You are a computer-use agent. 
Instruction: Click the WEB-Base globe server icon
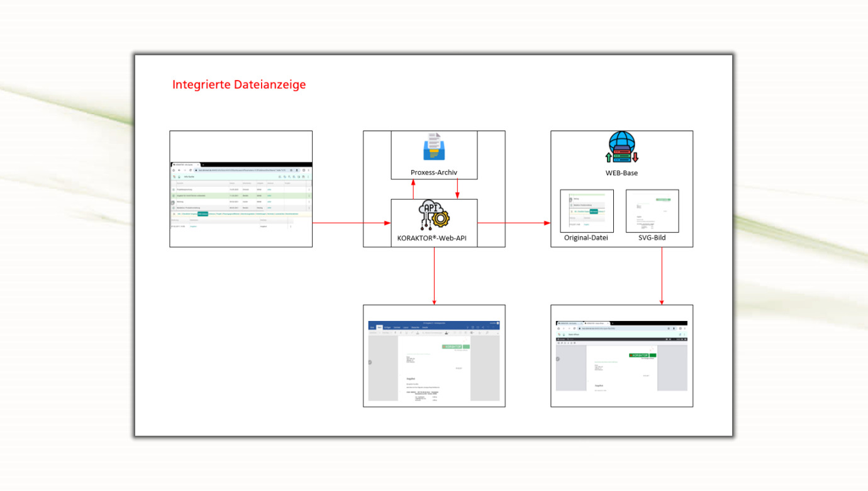click(x=621, y=148)
